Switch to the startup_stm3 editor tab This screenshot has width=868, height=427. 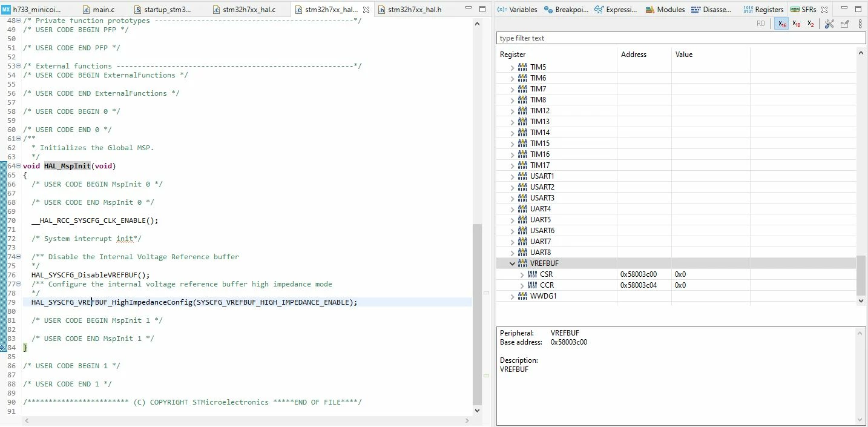163,10
